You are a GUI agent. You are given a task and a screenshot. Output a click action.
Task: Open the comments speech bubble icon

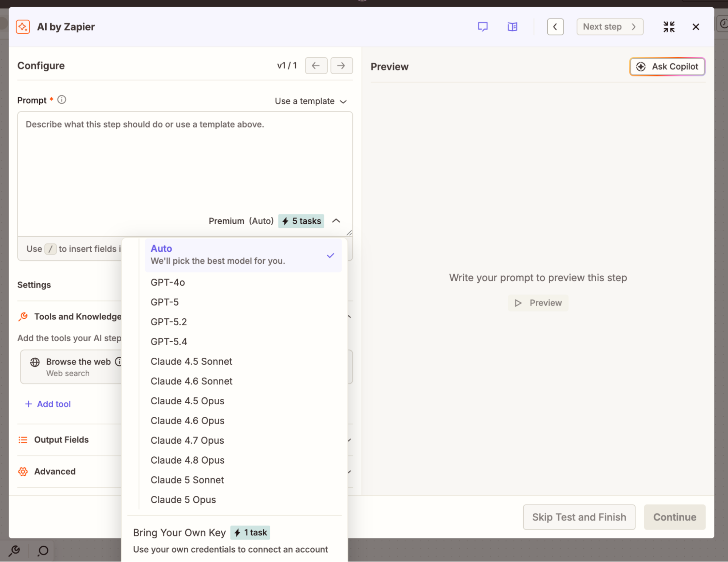click(x=483, y=27)
